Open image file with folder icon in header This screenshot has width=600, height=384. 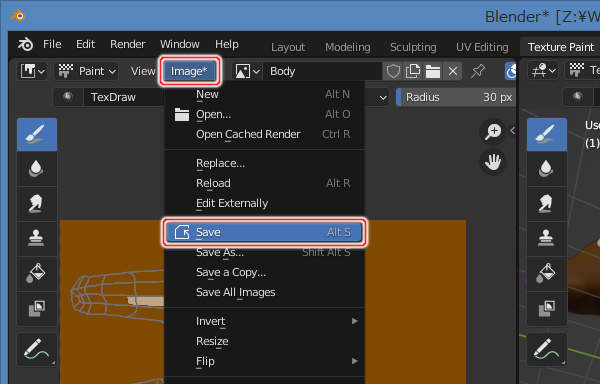click(x=433, y=71)
